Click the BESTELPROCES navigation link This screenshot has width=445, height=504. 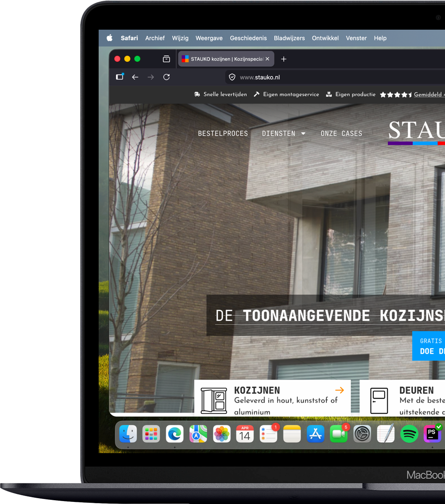pos(223,133)
